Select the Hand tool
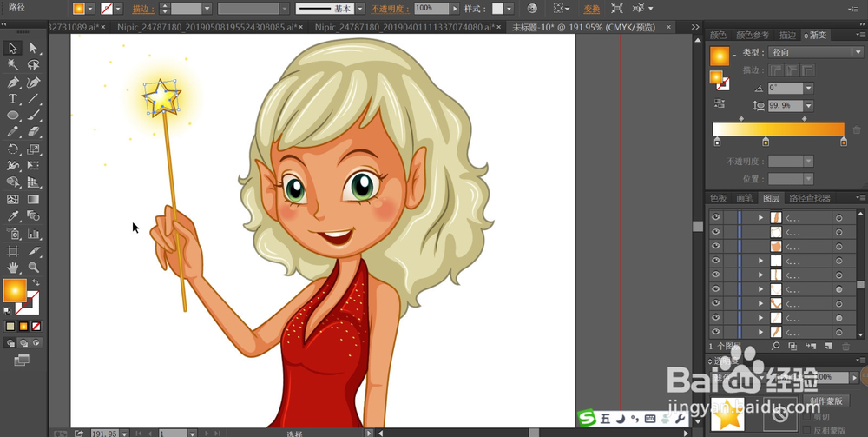 point(13,268)
